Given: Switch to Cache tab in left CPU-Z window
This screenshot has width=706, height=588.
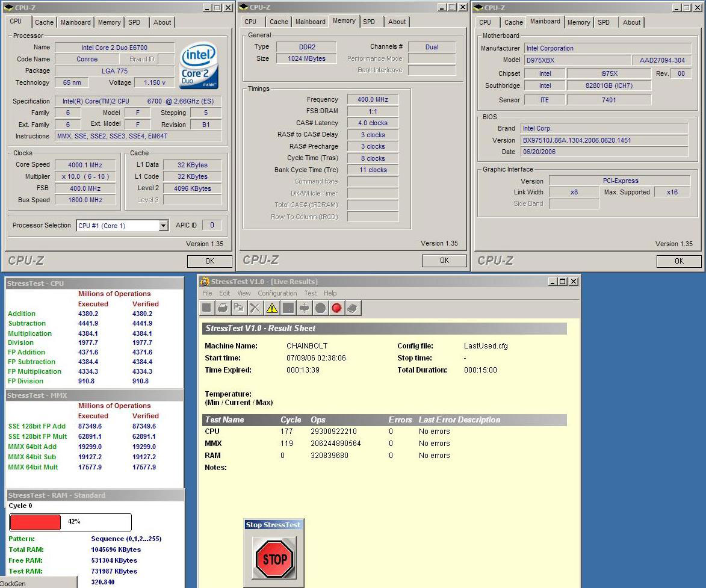Looking at the screenshot, I should tap(44, 22).
